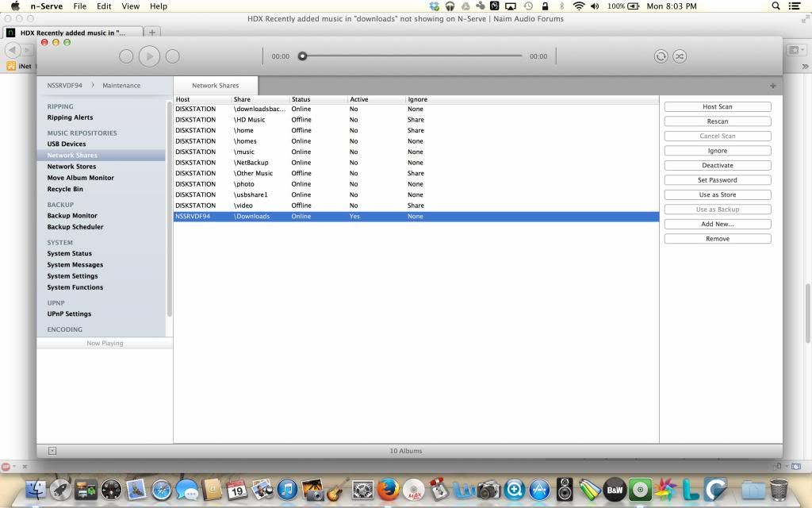Click the Set Password button
The image size is (812, 508).
coord(717,180)
